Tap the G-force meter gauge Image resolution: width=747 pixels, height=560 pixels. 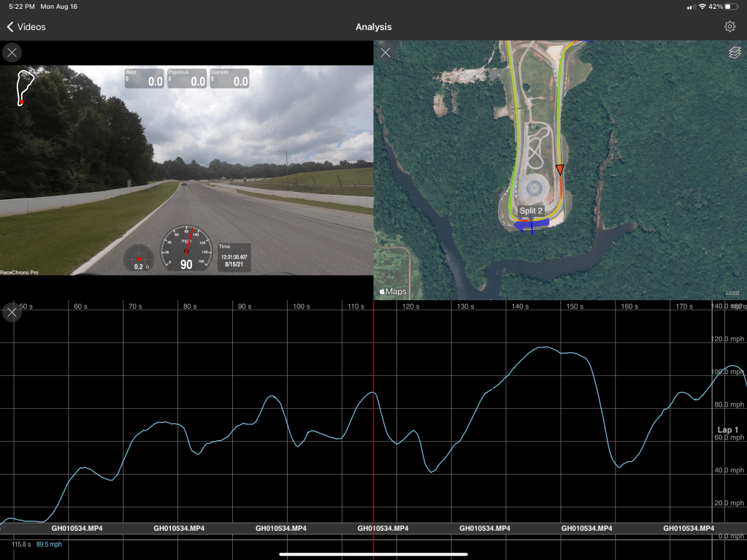pyautogui.click(x=138, y=258)
